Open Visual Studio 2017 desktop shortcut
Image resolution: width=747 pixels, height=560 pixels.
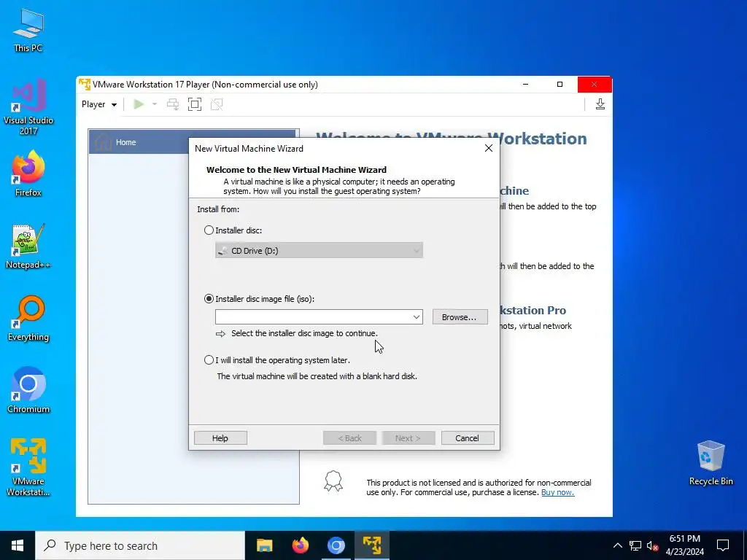[28, 107]
